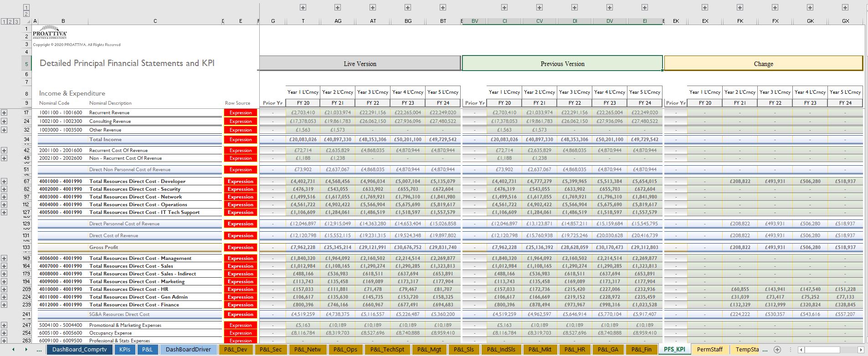Select the Previous Version header cell
868x356 pixels.
coord(562,64)
